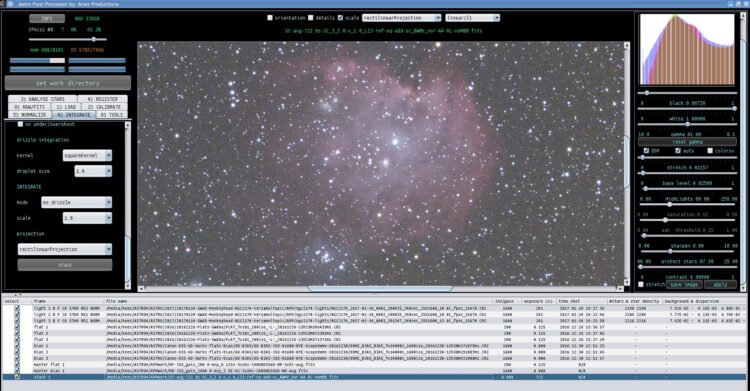
Task: Click the image viewer scroll-down arrow
Action: coord(627,282)
